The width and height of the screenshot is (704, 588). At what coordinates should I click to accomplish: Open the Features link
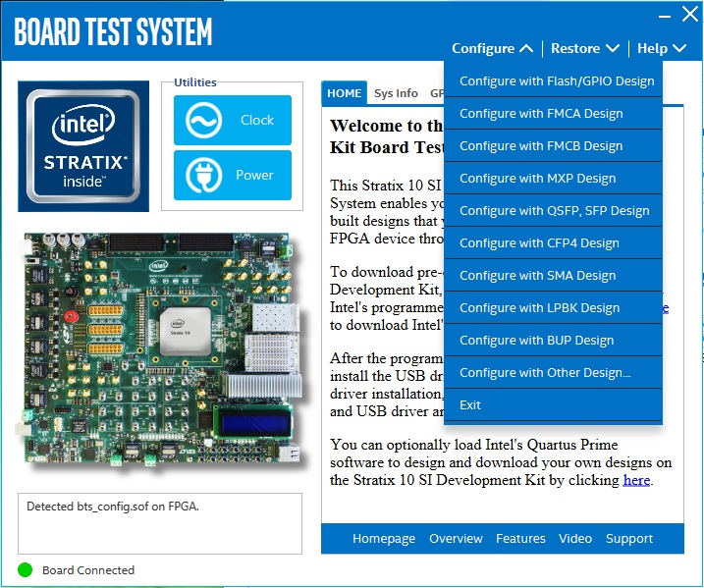[520, 538]
